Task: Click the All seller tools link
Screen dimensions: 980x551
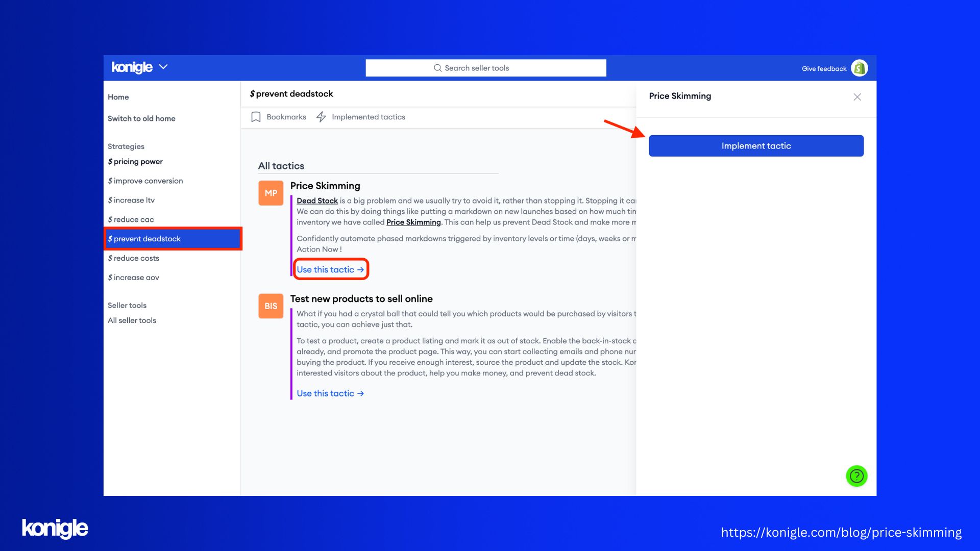Action: point(132,320)
